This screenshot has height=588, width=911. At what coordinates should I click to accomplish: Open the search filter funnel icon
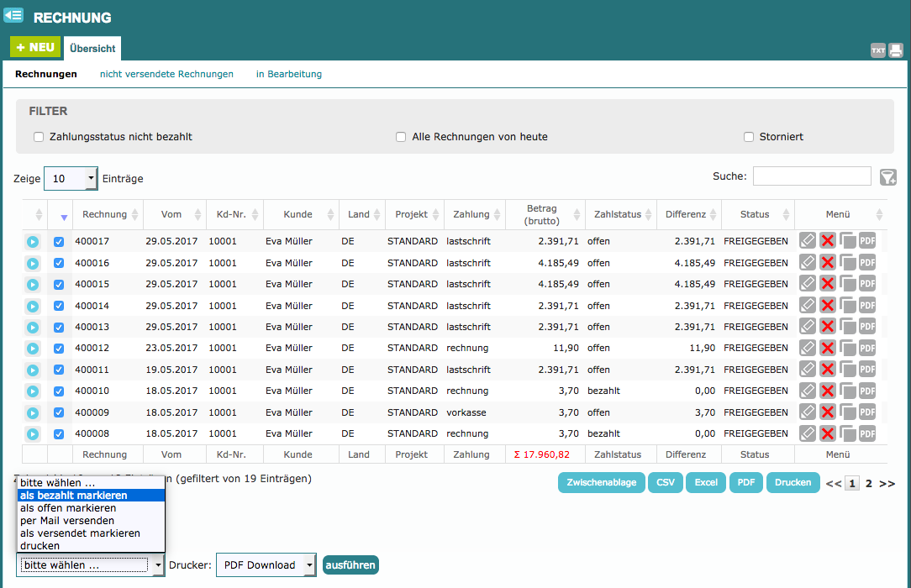887,176
